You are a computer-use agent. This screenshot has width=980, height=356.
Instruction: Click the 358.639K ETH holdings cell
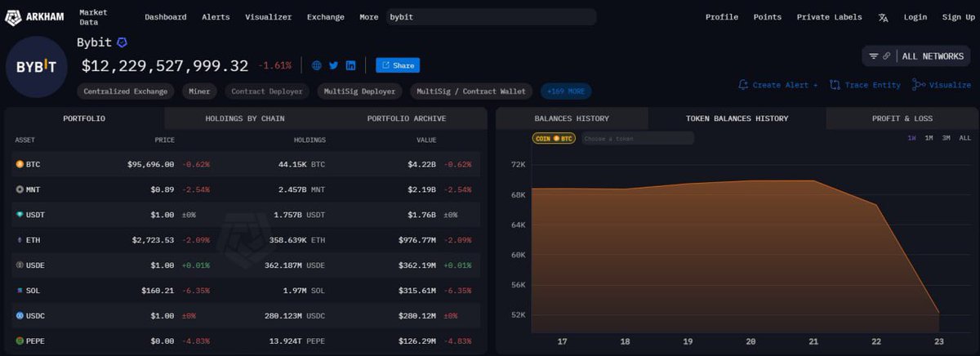pos(297,240)
